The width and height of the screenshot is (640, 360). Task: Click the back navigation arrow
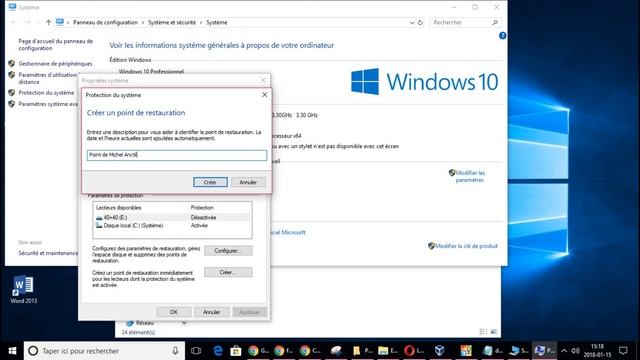[14, 22]
